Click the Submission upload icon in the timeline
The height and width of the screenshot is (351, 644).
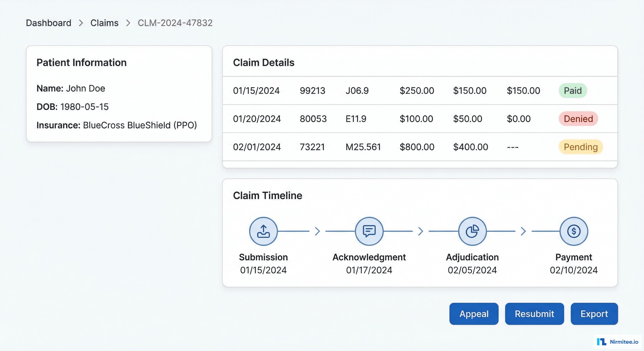tap(263, 231)
